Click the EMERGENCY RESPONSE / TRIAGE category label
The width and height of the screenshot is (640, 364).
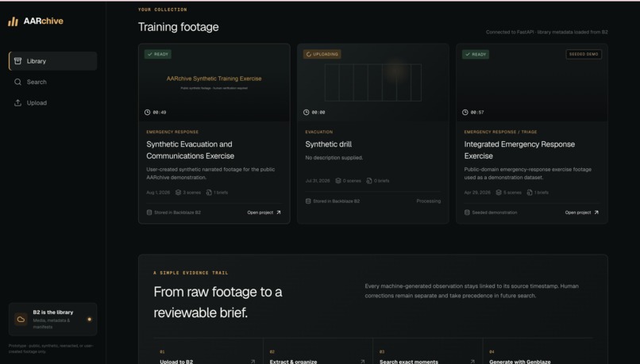click(x=500, y=132)
